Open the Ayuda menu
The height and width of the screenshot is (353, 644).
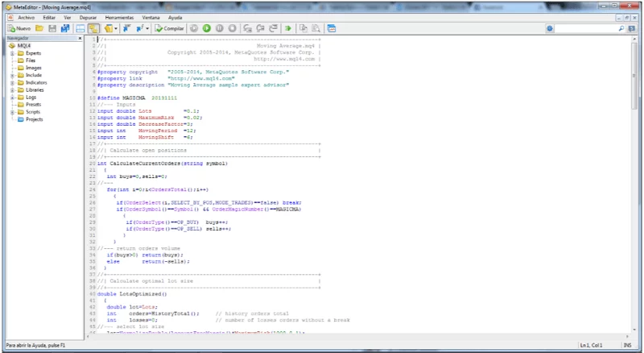click(175, 18)
